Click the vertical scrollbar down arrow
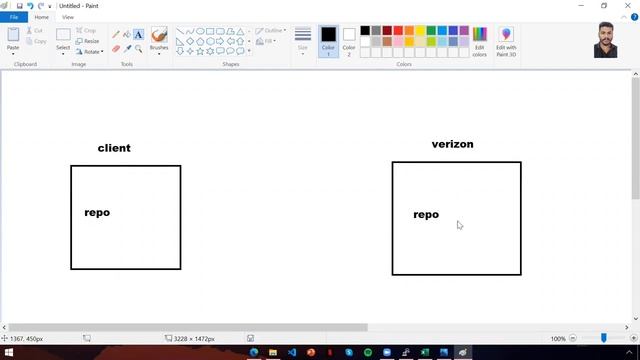 [636, 319]
